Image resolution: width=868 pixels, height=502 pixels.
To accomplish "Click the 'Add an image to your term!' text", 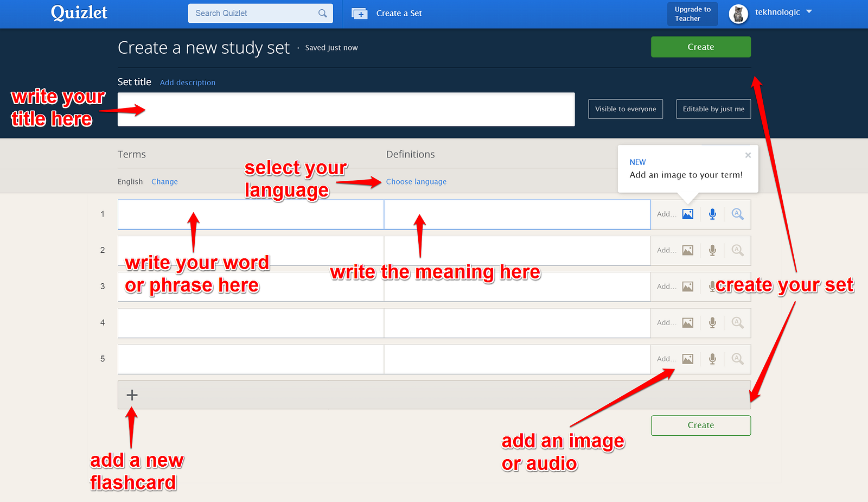I will 686,175.
